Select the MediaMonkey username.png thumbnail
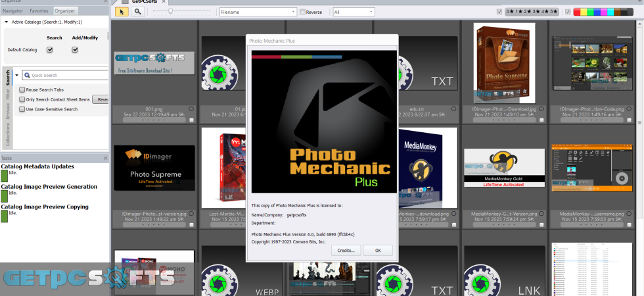Viewport: 644px width, 296px height. coord(592,168)
